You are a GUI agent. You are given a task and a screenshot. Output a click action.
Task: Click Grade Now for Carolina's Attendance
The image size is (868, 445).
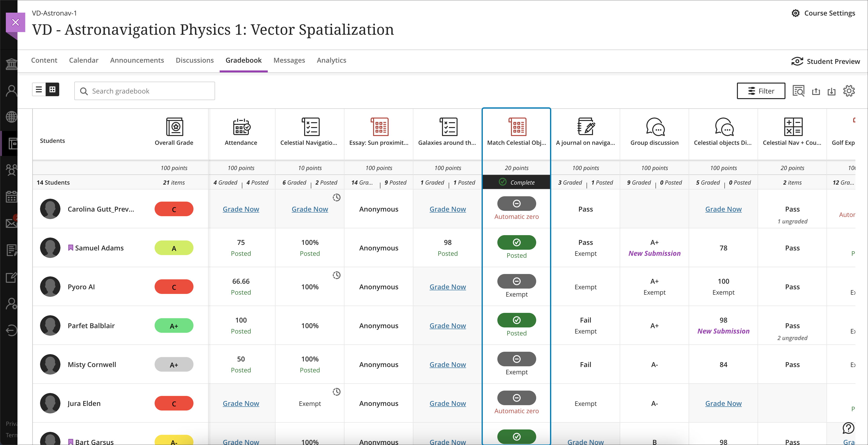(x=241, y=209)
